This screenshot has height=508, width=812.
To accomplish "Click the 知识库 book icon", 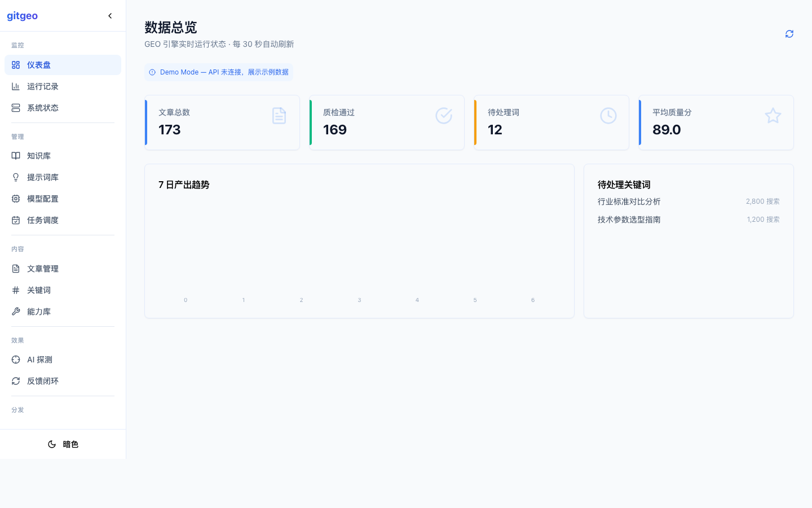I will [16, 156].
